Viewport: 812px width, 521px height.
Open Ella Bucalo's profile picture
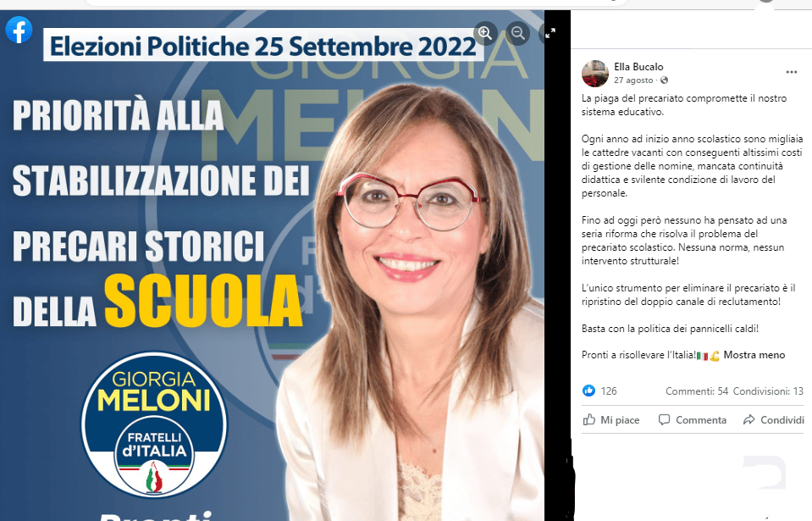pyautogui.click(x=595, y=73)
